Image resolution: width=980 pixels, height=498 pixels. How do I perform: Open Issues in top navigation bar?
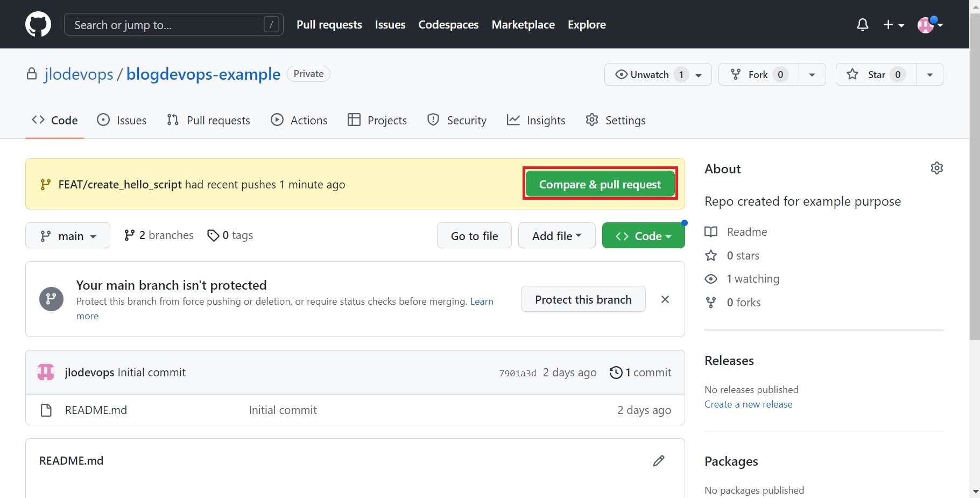pos(390,25)
